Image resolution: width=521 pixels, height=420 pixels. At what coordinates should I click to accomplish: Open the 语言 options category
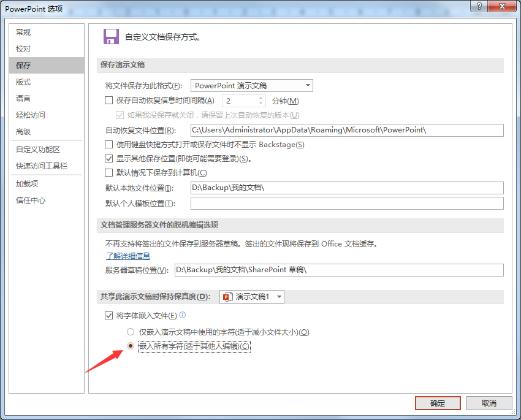coord(47,98)
